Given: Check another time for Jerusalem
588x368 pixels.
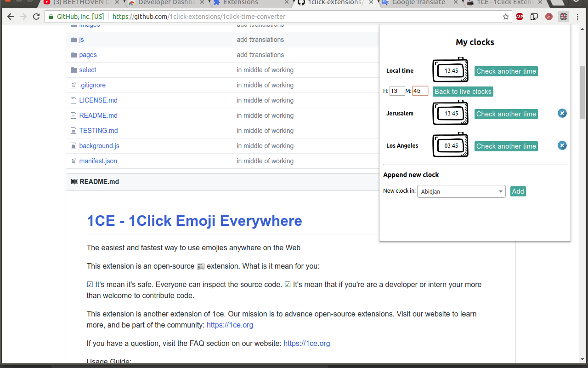Looking at the screenshot, I should coord(506,114).
